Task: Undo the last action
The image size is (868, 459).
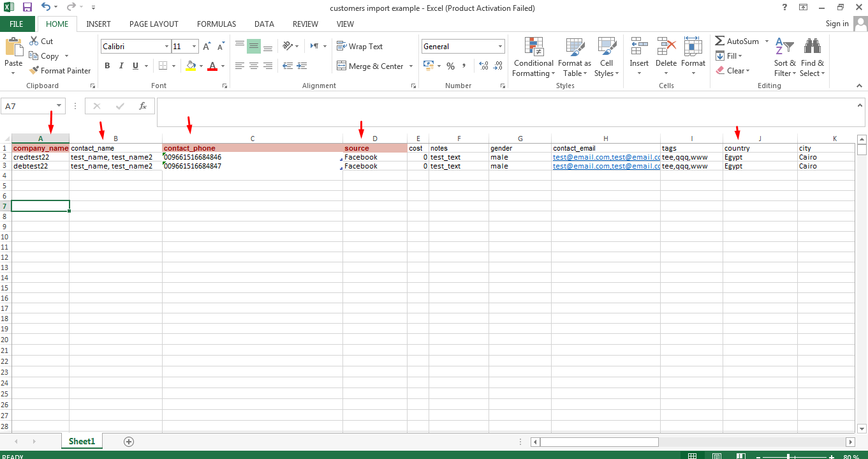Action: pos(46,8)
